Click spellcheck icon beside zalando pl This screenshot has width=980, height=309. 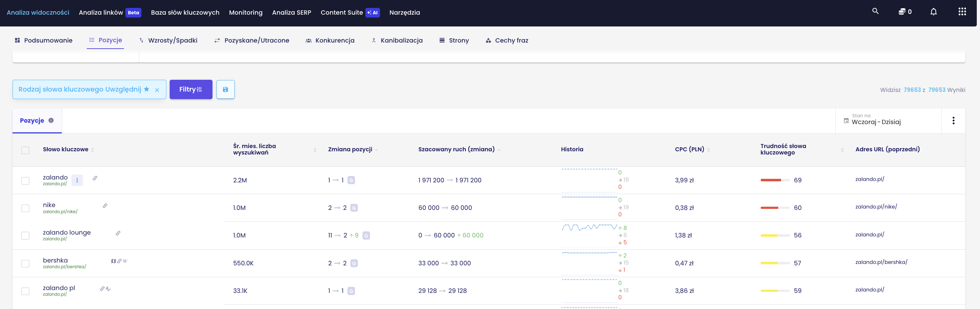tap(108, 289)
